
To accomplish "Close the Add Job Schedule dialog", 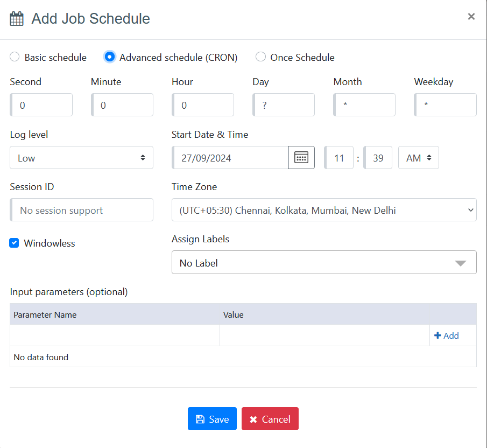I will (x=471, y=17).
